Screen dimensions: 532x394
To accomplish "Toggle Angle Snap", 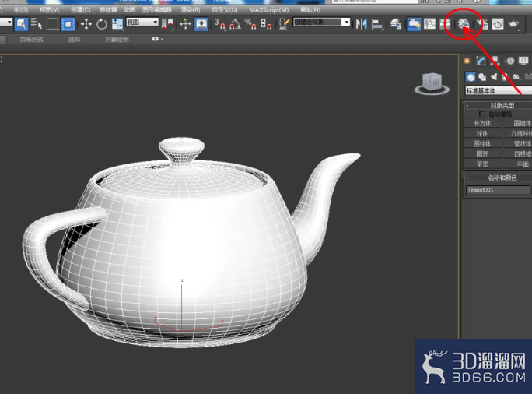I will (x=235, y=24).
